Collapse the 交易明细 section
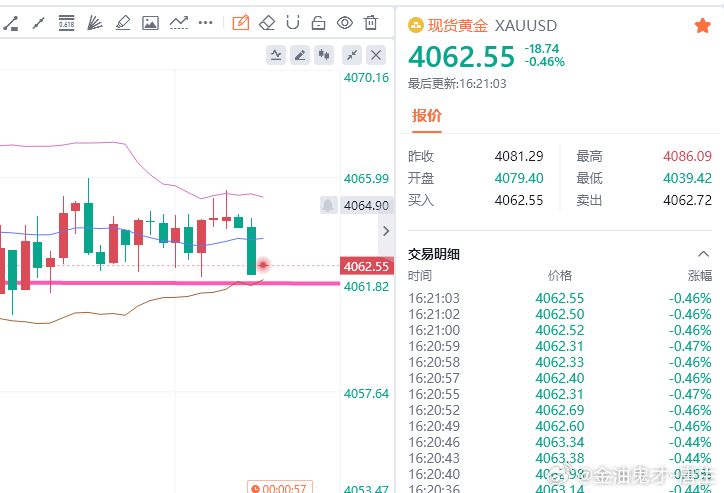This screenshot has width=724, height=493. coord(703,254)
